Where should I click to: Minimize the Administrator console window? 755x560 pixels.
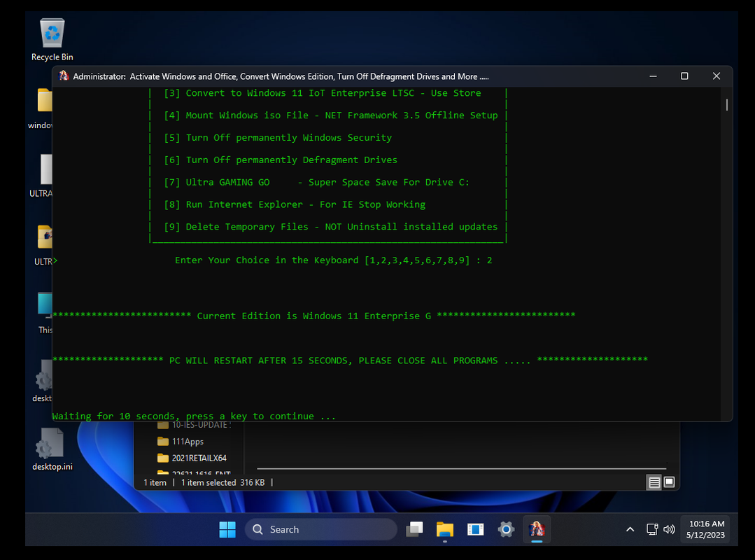coord(653,76)
